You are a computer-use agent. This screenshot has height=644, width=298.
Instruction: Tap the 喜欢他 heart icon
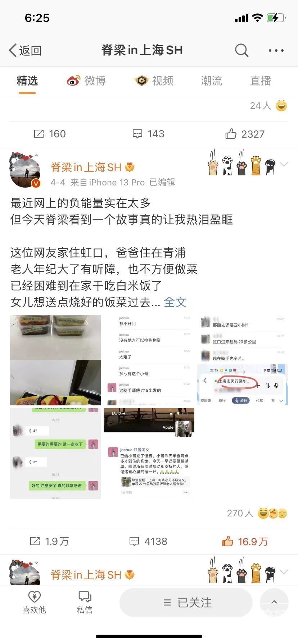click(x=34, y=602)
